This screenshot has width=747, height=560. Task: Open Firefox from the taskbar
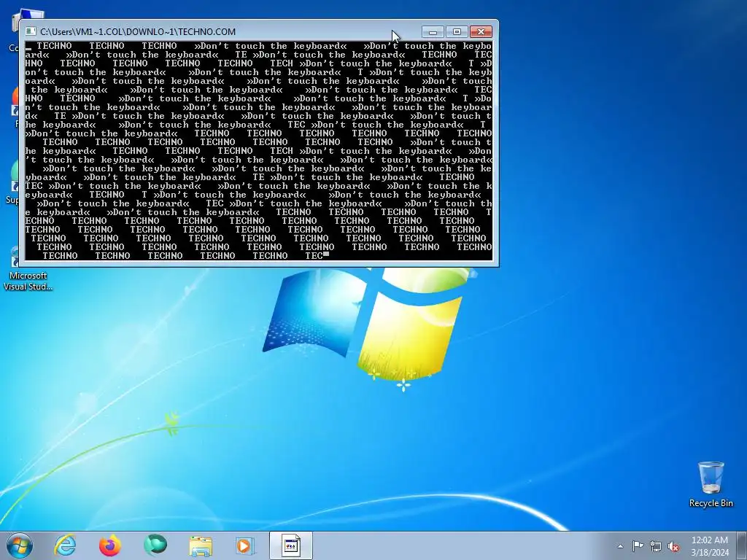110,545
